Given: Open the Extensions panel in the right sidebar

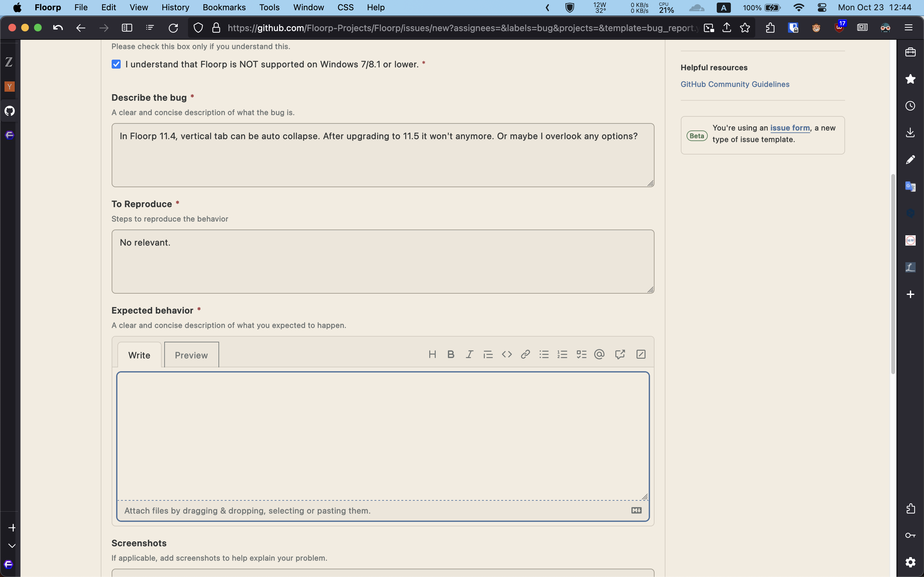Looking at the screenshot, I should tap(911, 508).
